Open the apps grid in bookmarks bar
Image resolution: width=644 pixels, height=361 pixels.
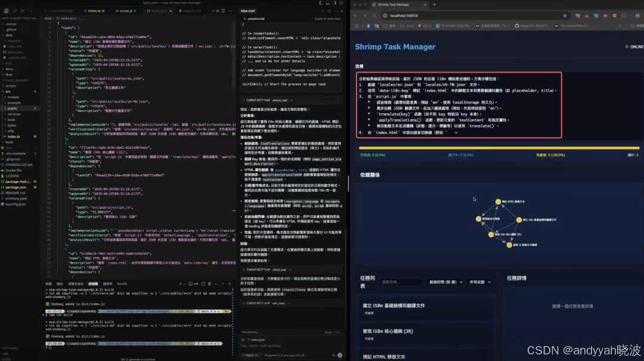[357, 26]
